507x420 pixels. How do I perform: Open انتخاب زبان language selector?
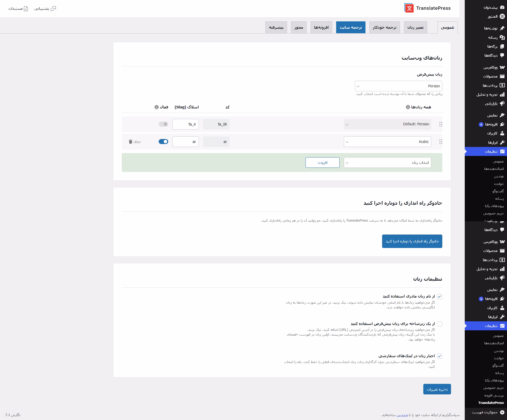[x=387, y=163]
